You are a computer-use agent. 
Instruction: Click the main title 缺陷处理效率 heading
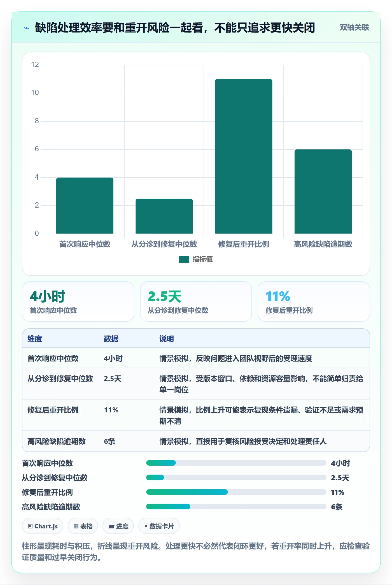pos(175,28)
